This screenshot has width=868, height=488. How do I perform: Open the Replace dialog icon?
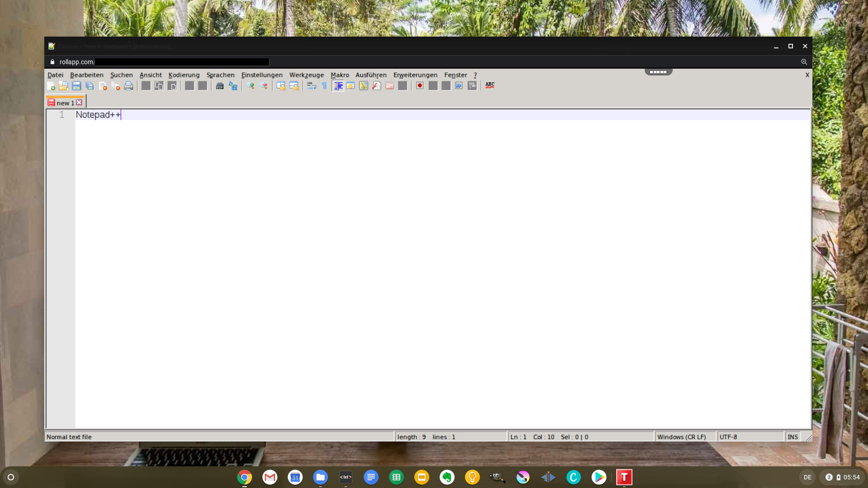[x=233, y=86]
